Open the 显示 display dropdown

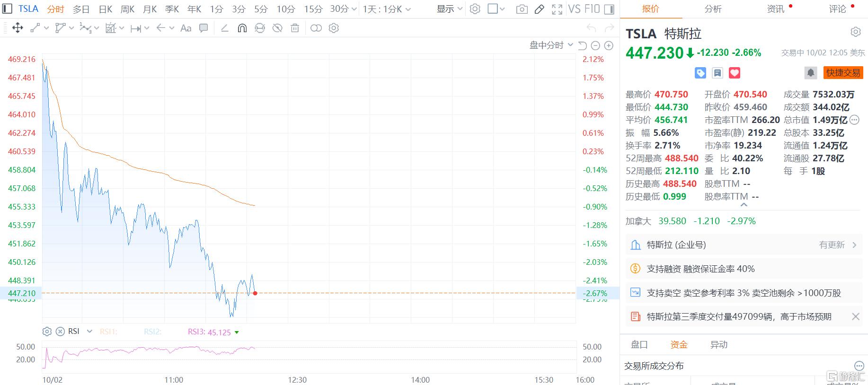[449, 9]
